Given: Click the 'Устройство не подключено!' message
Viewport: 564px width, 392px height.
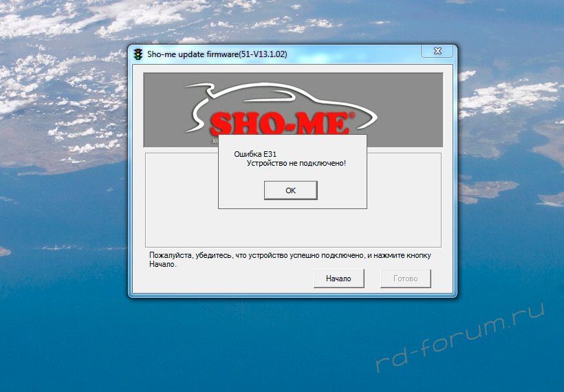Looking at the screenshot, I should 296,163.
